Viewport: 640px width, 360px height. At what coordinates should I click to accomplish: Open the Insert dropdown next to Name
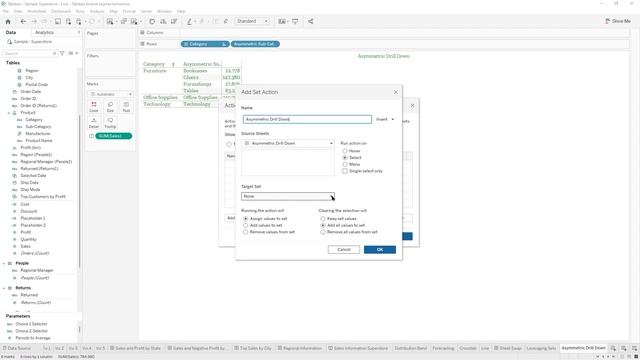click(385, 119)
